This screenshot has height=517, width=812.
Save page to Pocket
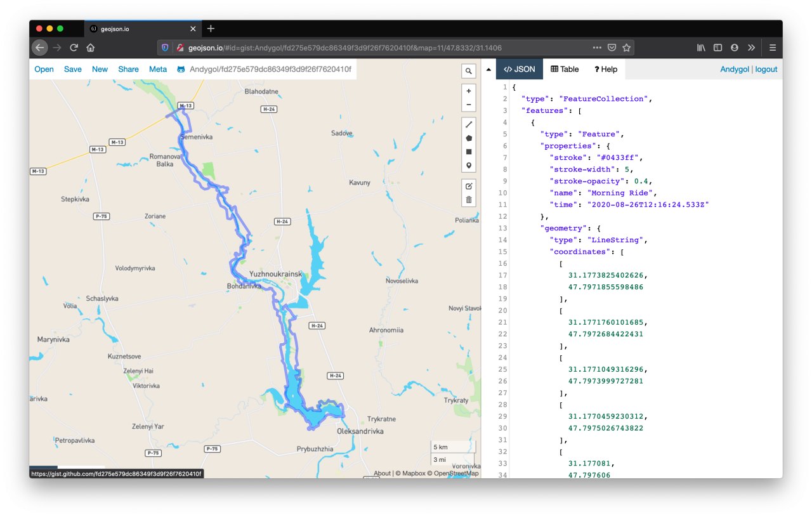click(x=612, y=48)
